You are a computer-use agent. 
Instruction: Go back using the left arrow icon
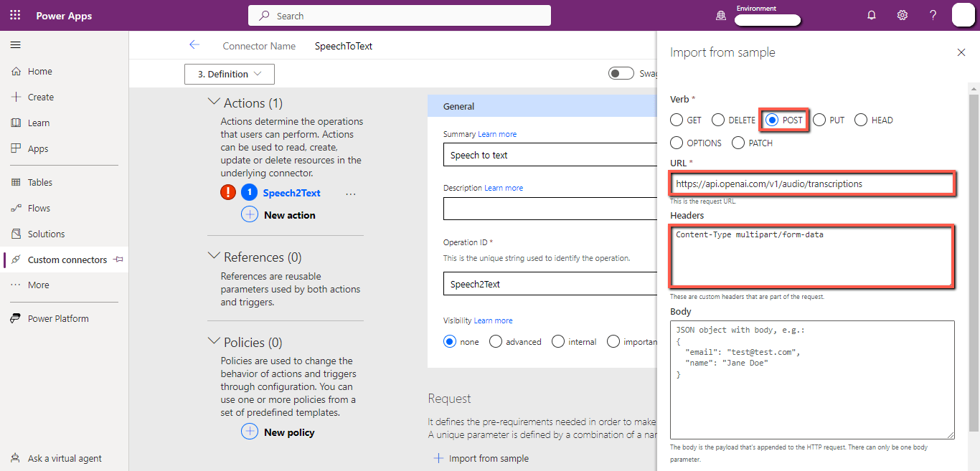194,45
